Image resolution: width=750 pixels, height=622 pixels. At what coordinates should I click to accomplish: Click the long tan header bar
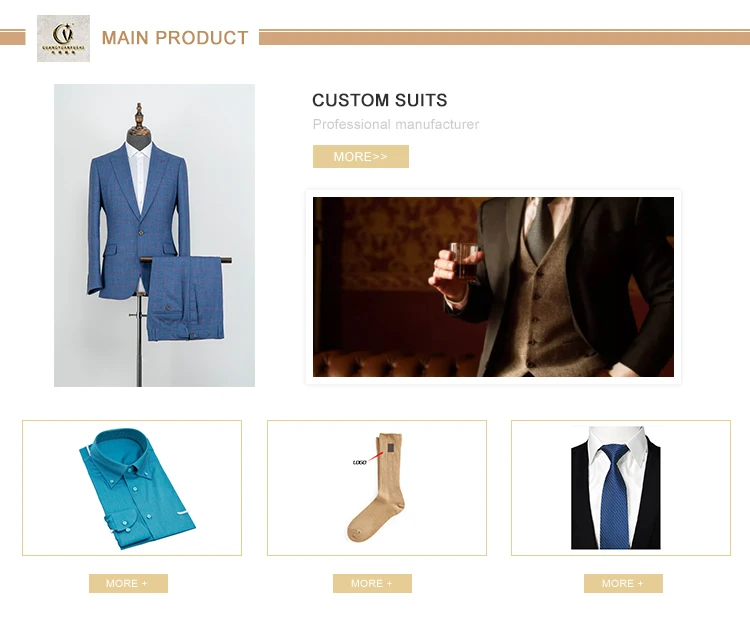(x=504, y=37)
